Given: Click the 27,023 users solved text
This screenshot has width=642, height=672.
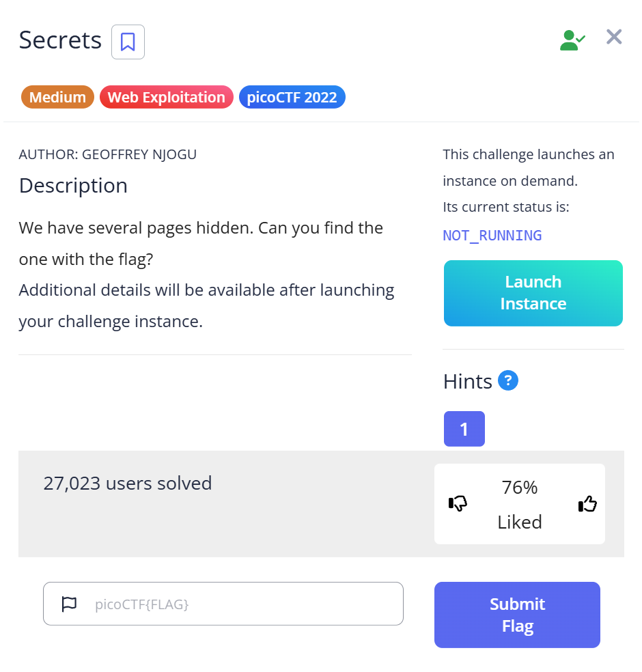Looking at the screenshot, I should click(x=128, y=484).
